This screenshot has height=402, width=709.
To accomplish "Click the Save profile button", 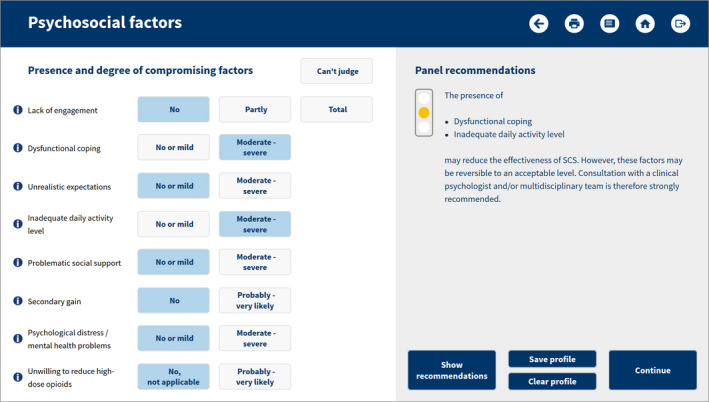I will coord(552,359).
